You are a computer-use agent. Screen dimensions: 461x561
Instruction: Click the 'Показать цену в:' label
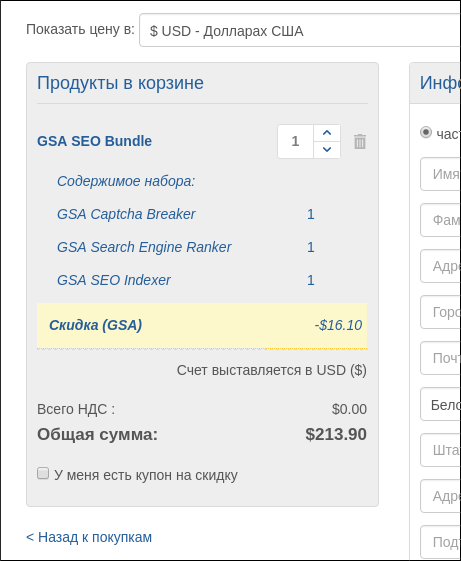(80, 29)
